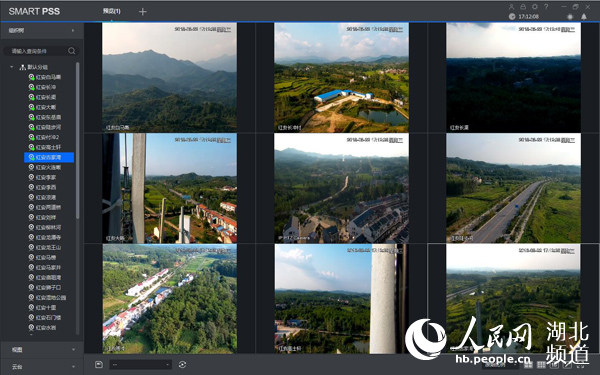Viewport: 600px width, 375px height.
Task: Click the save view disk icon below the grid
Action: [98, 364]
